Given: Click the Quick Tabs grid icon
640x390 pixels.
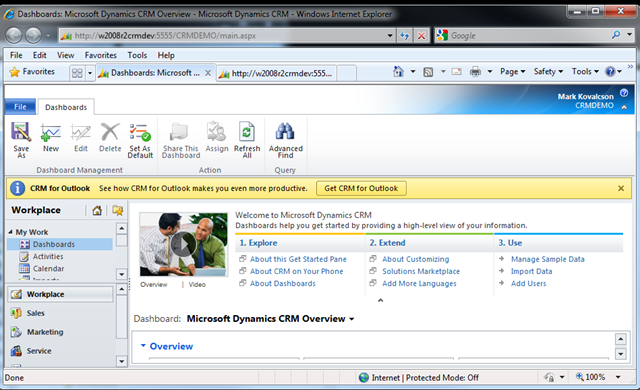Looking at the screenshot, I should pos(77,73).
